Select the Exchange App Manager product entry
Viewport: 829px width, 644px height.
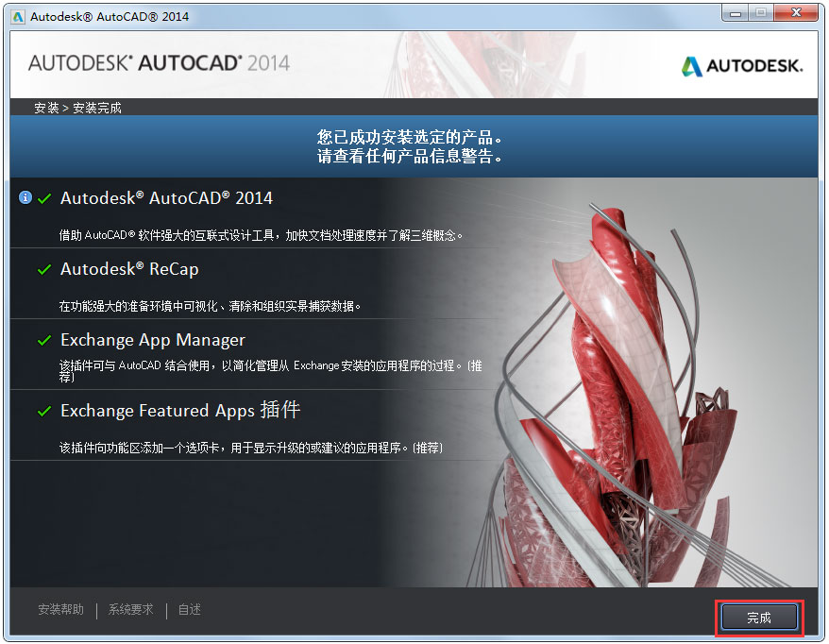pos(151,340)
